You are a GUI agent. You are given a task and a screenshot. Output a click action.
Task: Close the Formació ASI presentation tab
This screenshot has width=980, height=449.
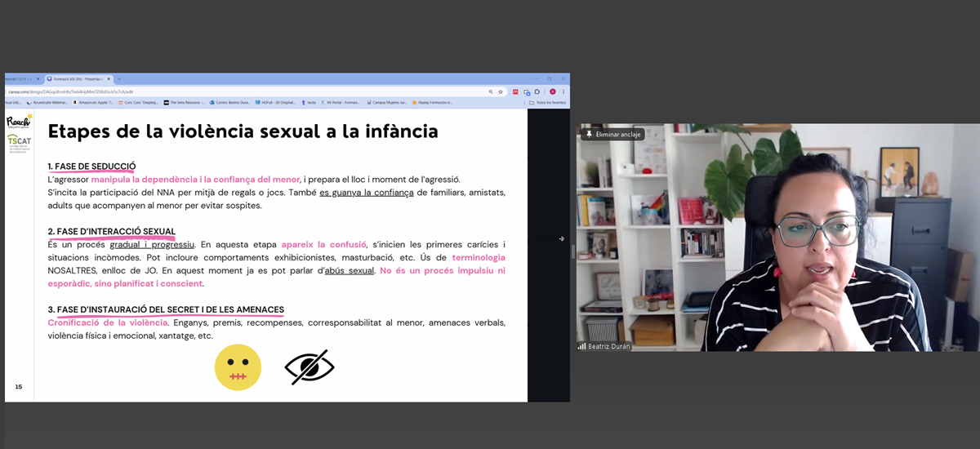(x=109, y=79)
